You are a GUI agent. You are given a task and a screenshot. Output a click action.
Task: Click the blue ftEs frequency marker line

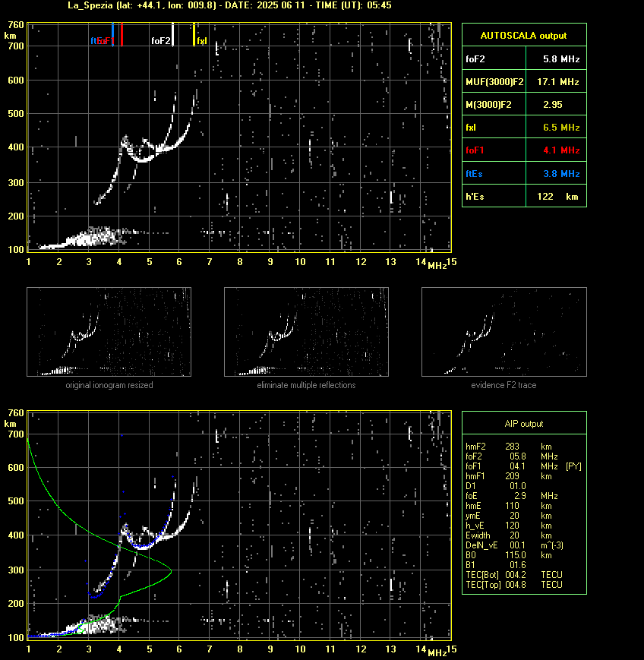click(x=113, y=34)
